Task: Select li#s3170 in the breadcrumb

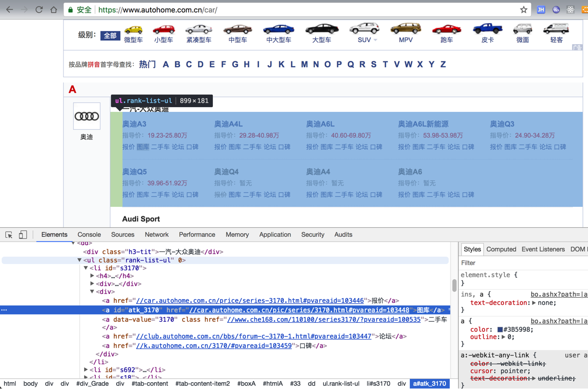Action: point(378,384)
